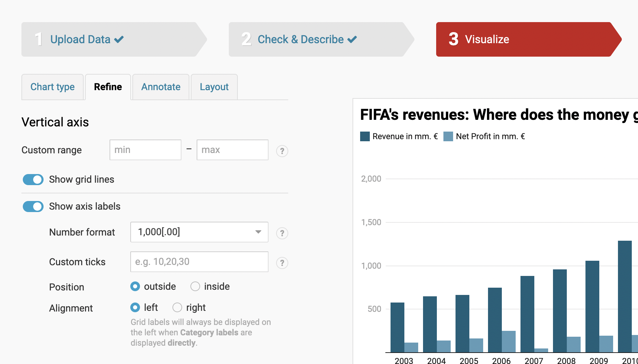Viewport: 638px width, 364px height.
Task: Click the checkmark on Check & Describe step
Action: tap(352, 39)
